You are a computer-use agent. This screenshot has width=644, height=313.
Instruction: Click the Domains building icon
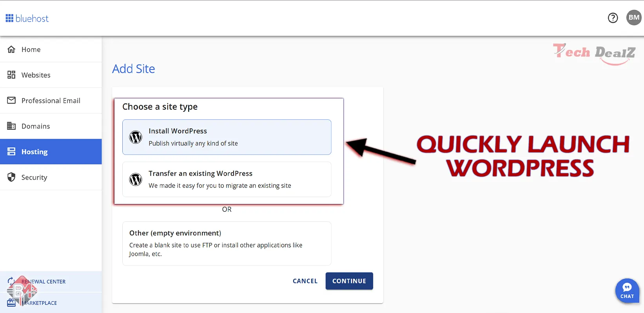point(11,126)
